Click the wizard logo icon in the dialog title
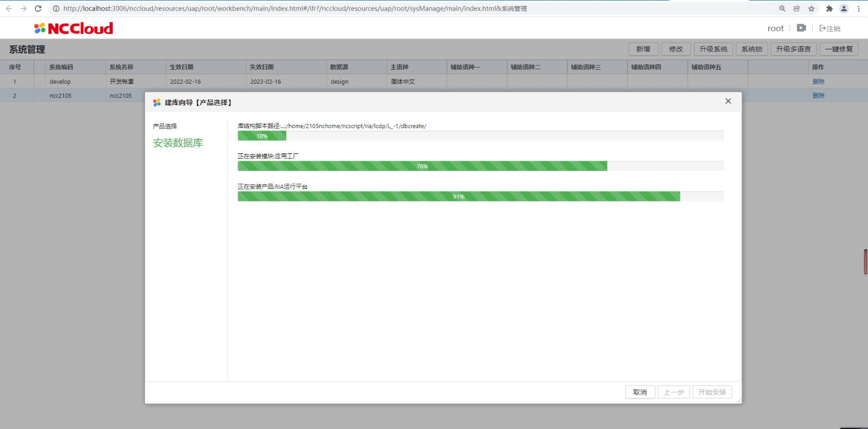This screenshot has height=429, width=868. 157,102
